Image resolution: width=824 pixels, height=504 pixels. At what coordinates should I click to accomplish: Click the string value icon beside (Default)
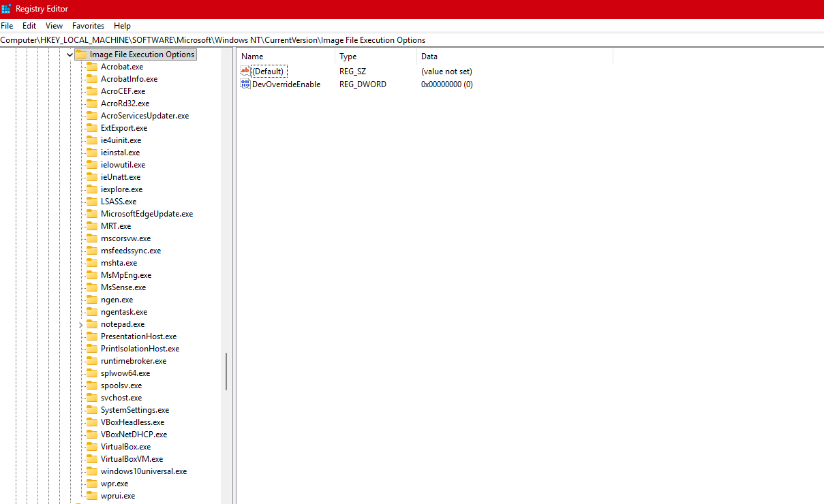point(245,72)
